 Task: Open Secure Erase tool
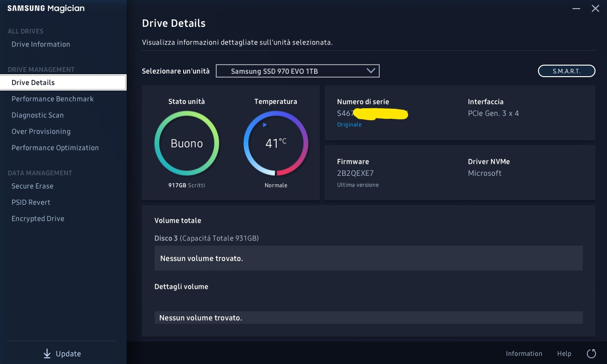32,186
